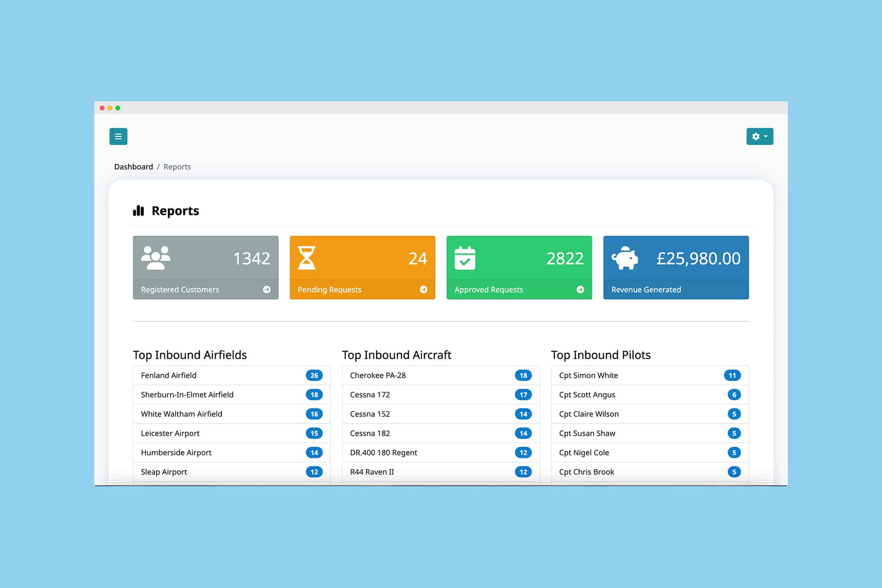Select Sherburn-In-Elmet Airfield row

click(232, 395)
